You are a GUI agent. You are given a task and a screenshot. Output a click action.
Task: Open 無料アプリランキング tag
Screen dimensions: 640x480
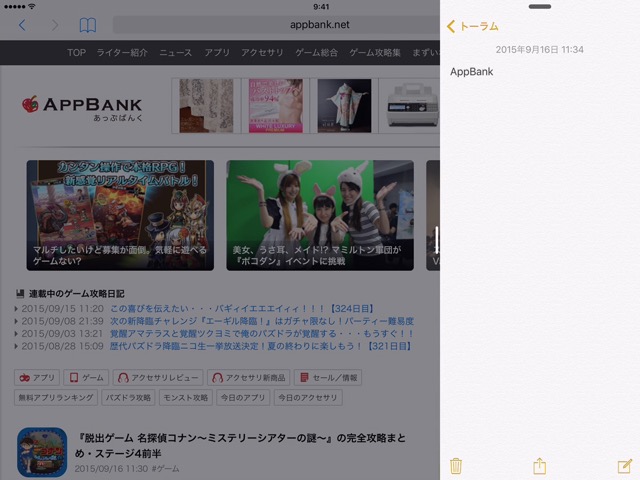point(56,398)
